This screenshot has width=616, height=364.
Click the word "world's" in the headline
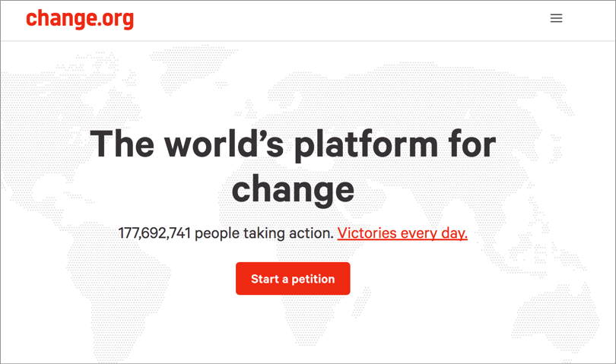pos(224,143)
